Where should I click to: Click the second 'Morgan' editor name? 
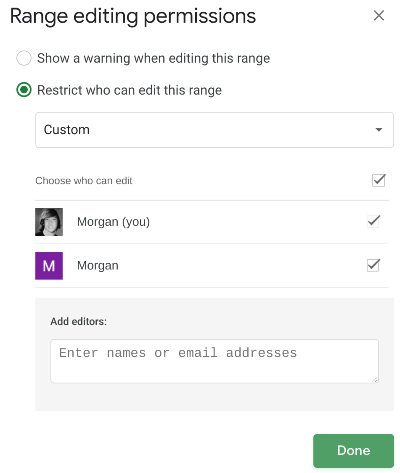click(98, 266)
